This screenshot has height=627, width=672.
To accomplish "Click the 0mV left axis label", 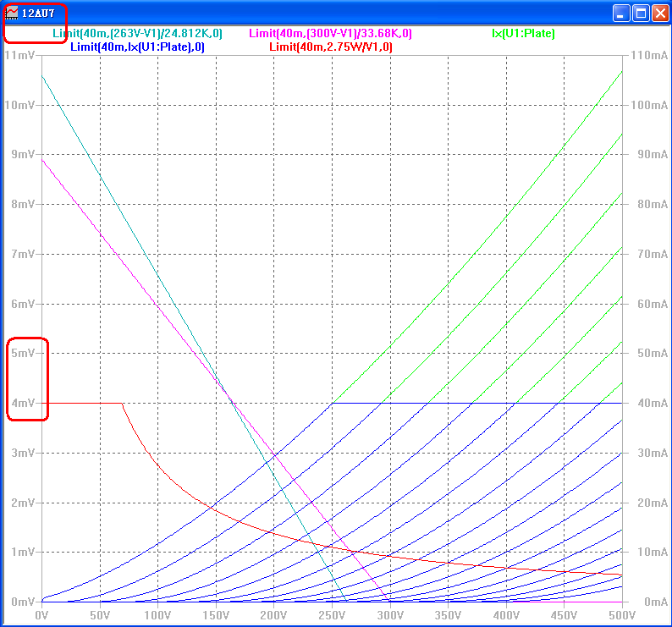I will (x=22, y=602).
